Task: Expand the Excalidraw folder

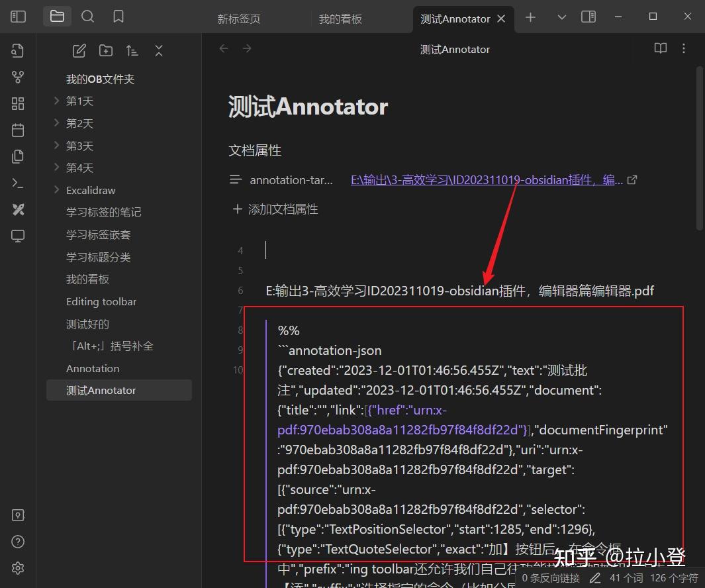Action: pos(57,190)
